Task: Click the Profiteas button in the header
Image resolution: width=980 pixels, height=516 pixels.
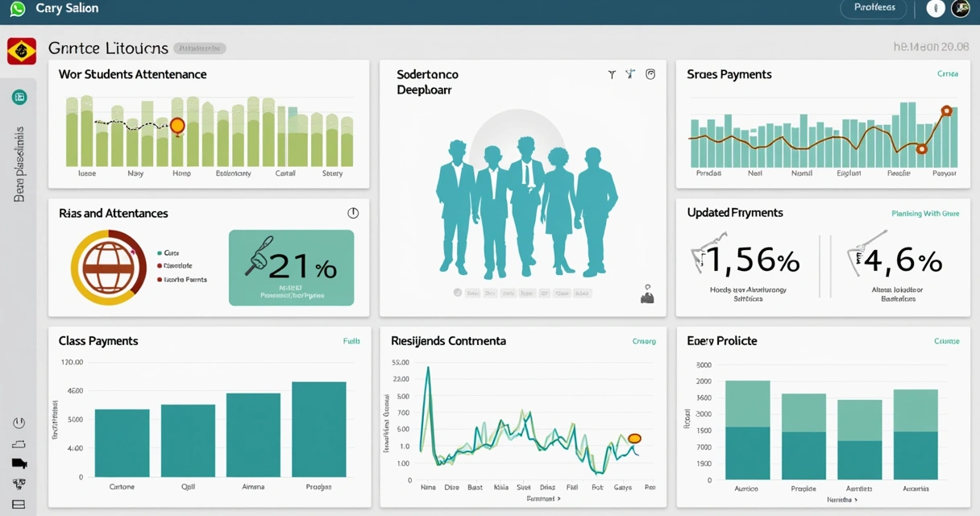Action: (874, 7)
